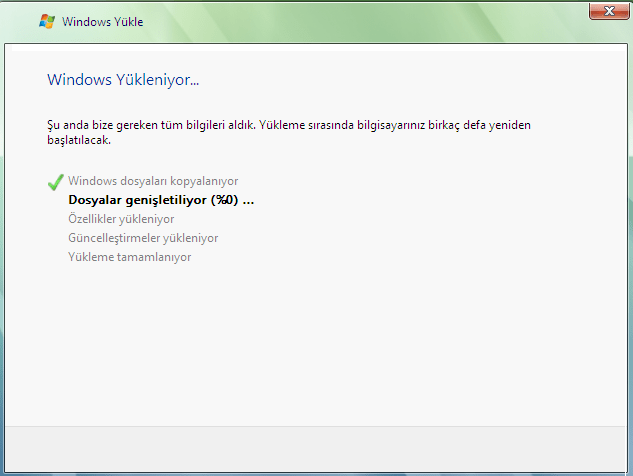Click the "Windows Yükleniyor..." heading
The height and width of the screenshot is (476, 633).
pyautogui.click(x=123, y=80)
